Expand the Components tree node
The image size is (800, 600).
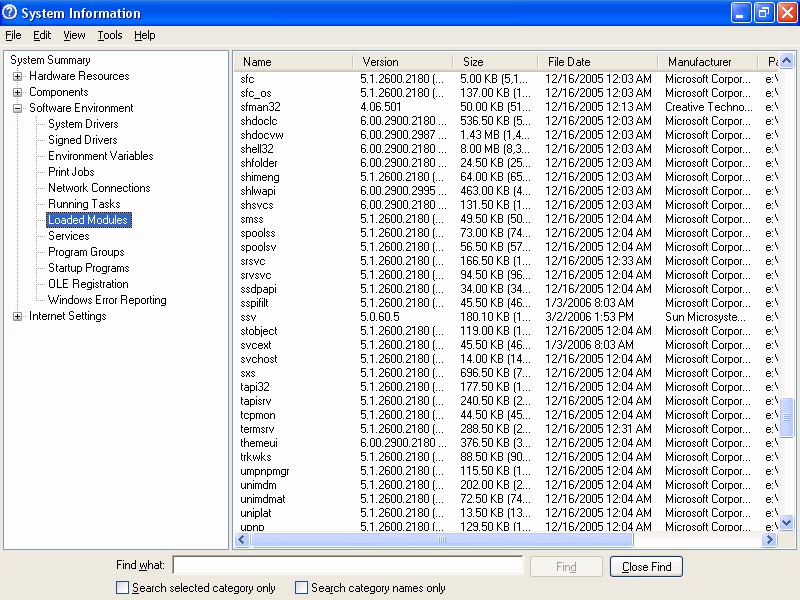tap(18, 92)
